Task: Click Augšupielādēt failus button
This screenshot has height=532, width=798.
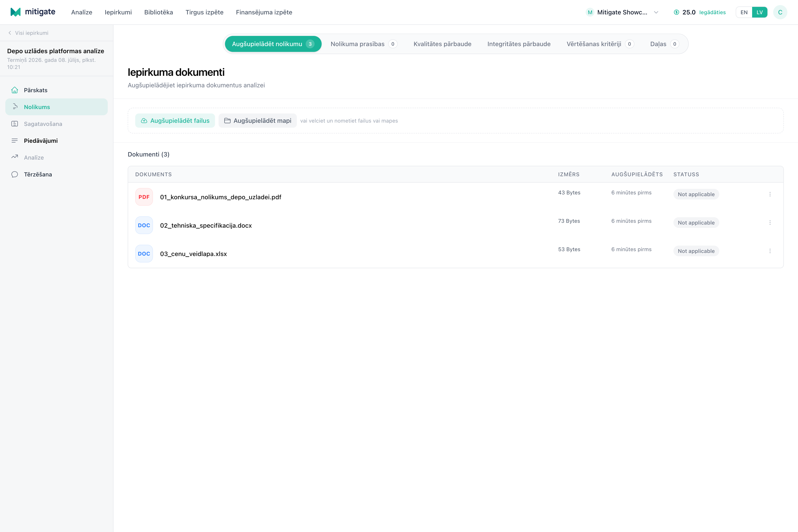Action: point(175,120)
